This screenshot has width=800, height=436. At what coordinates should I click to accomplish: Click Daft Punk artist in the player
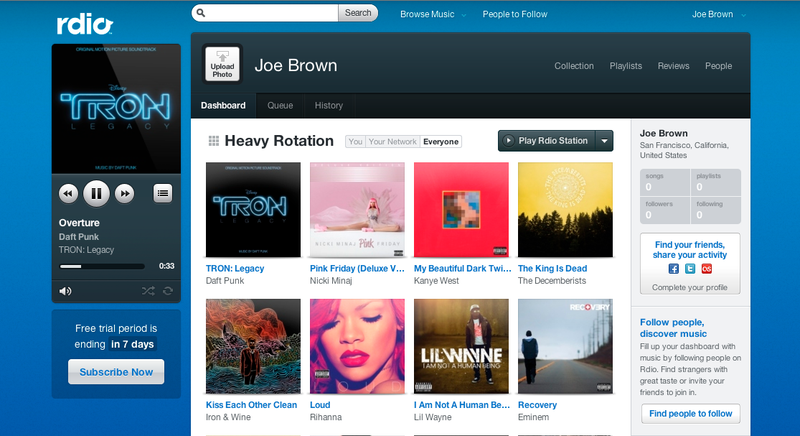pos(79,237)
